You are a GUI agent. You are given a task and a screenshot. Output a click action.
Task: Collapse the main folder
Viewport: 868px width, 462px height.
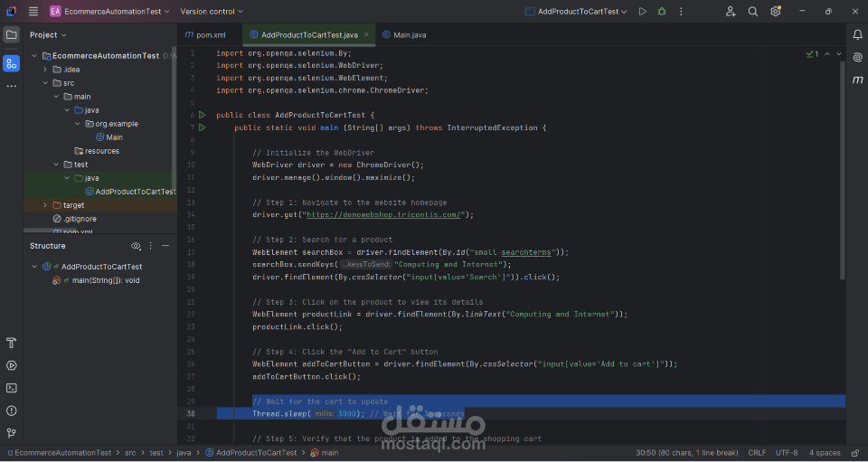tap(56, 97)
